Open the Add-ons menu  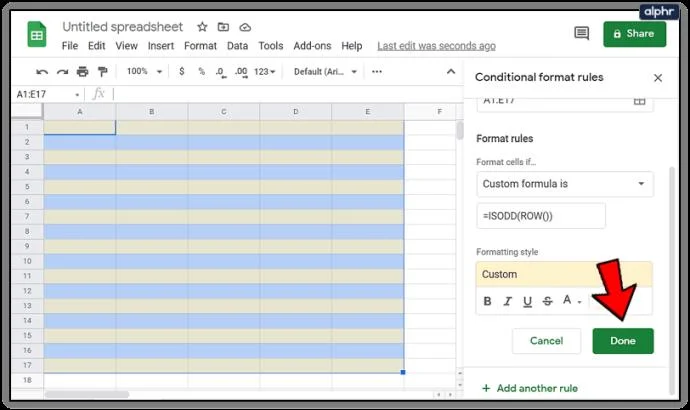(x=312, y=46)
